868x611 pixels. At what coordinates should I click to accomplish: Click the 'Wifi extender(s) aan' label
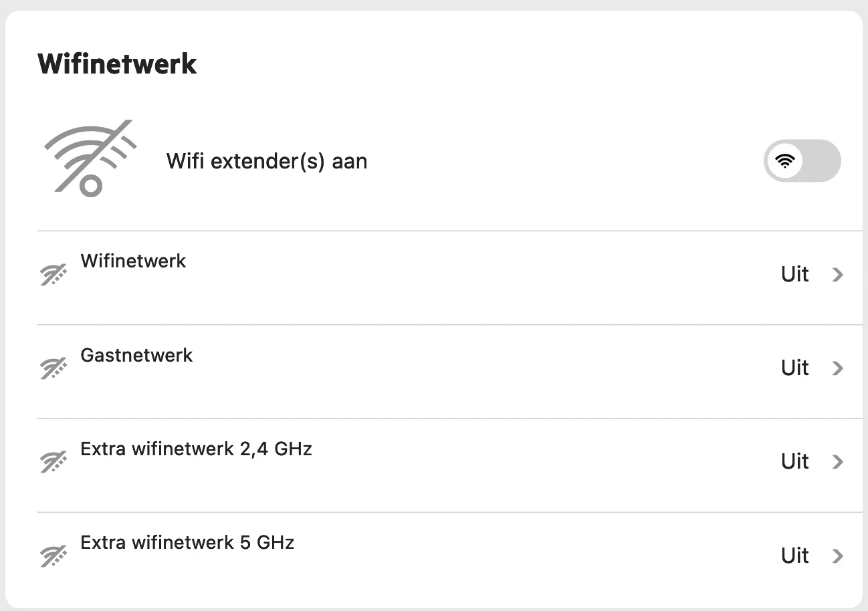(266, 161)
